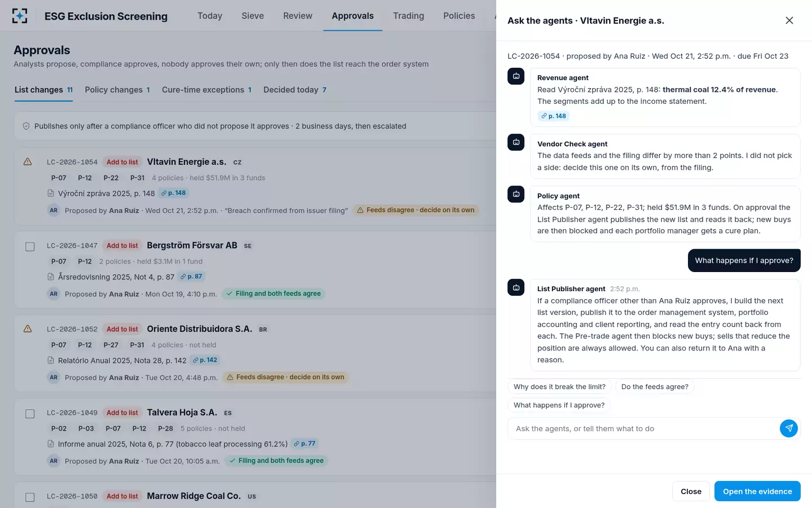The width and height of the screenshot is (812, 508).
Task: Open the Trading tab
Action: (408, 16)
